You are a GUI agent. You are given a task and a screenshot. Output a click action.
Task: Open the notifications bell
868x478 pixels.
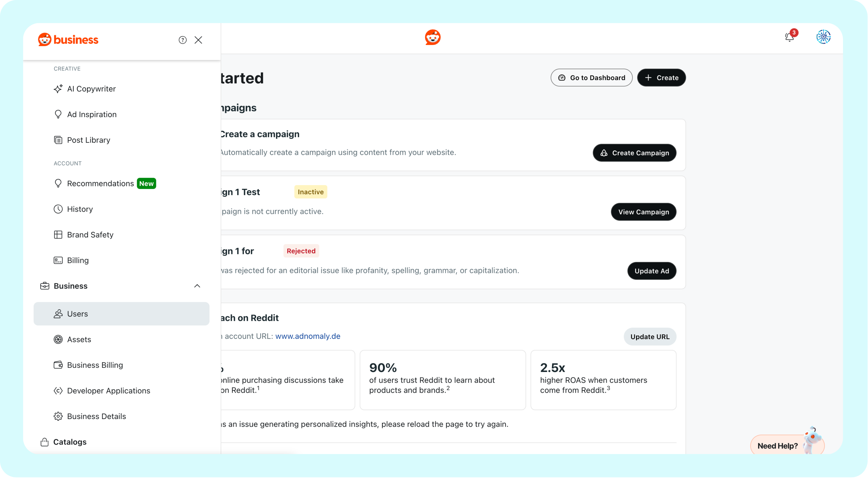point(789,37)
